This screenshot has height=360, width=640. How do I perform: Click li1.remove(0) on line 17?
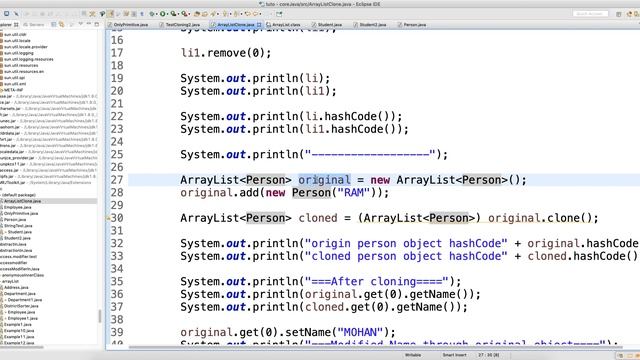(226, 53)
